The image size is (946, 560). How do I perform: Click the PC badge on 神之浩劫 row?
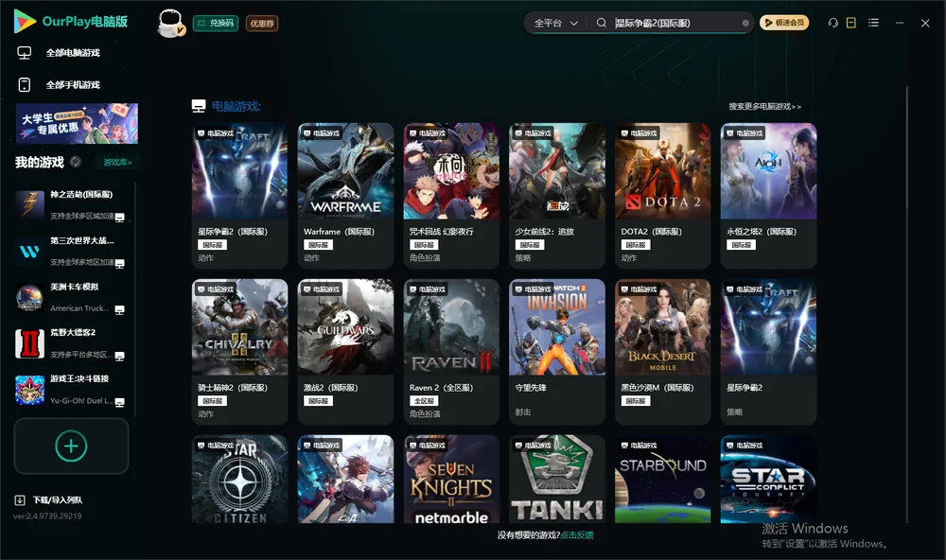[x=119, y=218]
